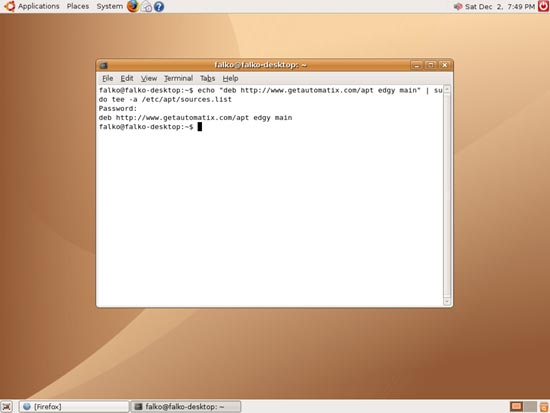Open the System menu
The width and height of the screenshot is (550, 413).
[110, 6]
